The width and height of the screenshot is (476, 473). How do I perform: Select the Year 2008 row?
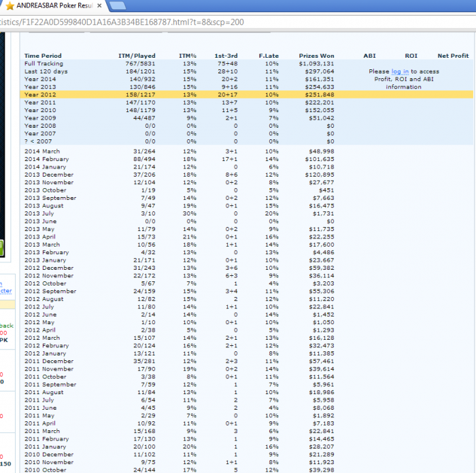point(246,126)
